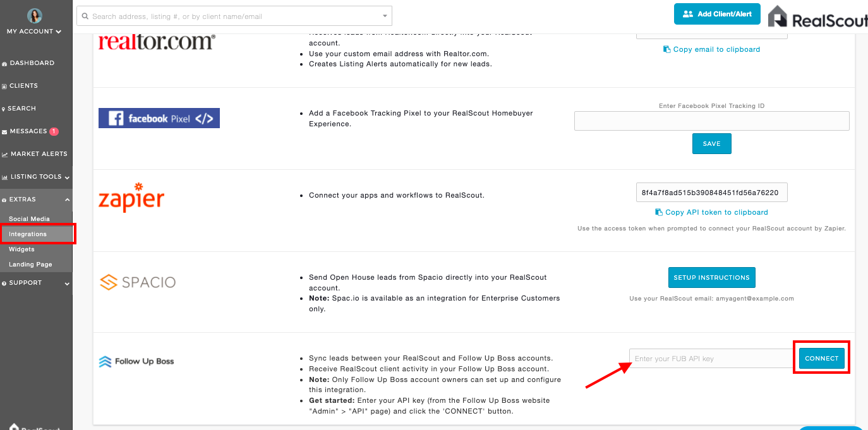Image resolution: width=868 pixels, height=430 pixels.
Task: Select Widgets under Extras
Action: 21,249
